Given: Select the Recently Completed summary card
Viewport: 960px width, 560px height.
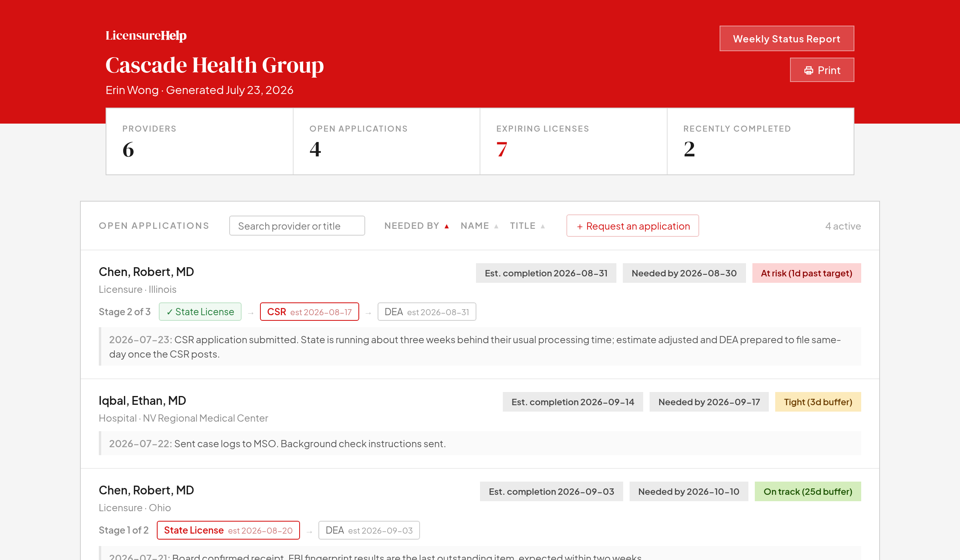Looking at the screenshot, I should click(x=760, y=141).
